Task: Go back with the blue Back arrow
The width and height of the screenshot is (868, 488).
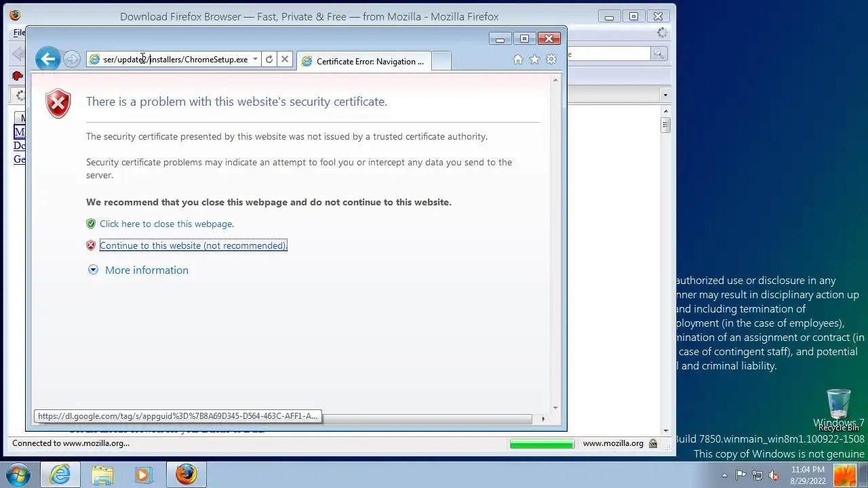Action: [x=47, y=59]
